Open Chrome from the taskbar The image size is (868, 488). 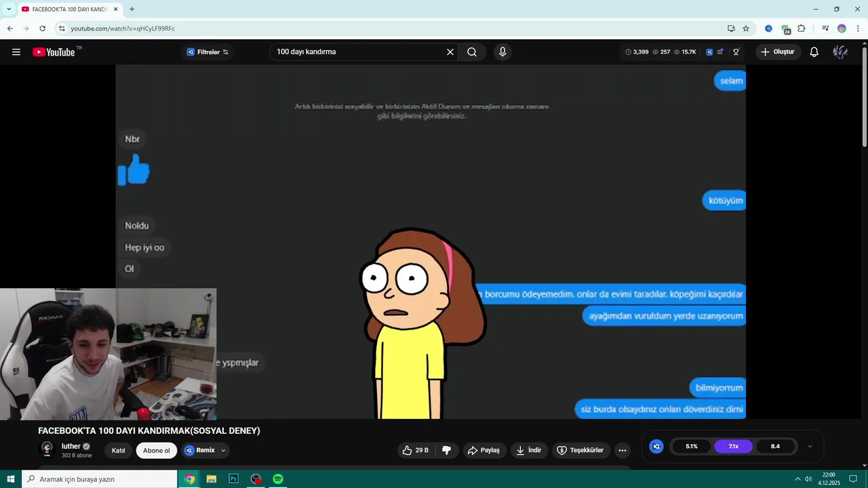point(190,479)
